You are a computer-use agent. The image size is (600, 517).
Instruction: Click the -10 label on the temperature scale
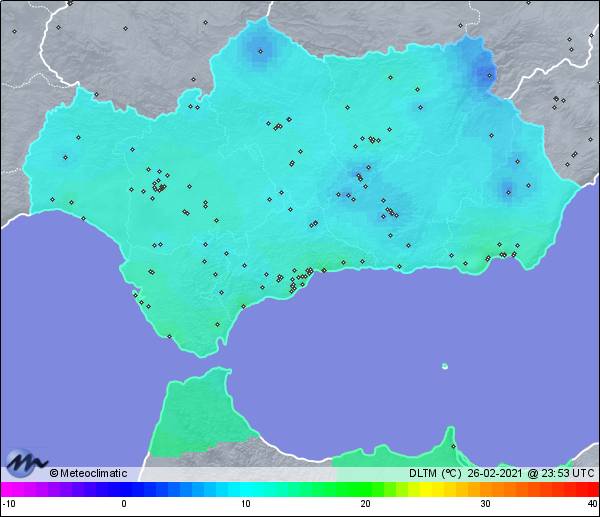pyautogui.click(x=9, y=503)
